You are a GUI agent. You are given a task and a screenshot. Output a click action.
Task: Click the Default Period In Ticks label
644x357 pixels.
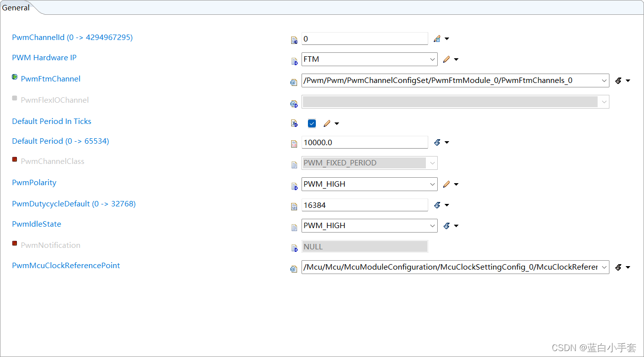tap(51, 121)
